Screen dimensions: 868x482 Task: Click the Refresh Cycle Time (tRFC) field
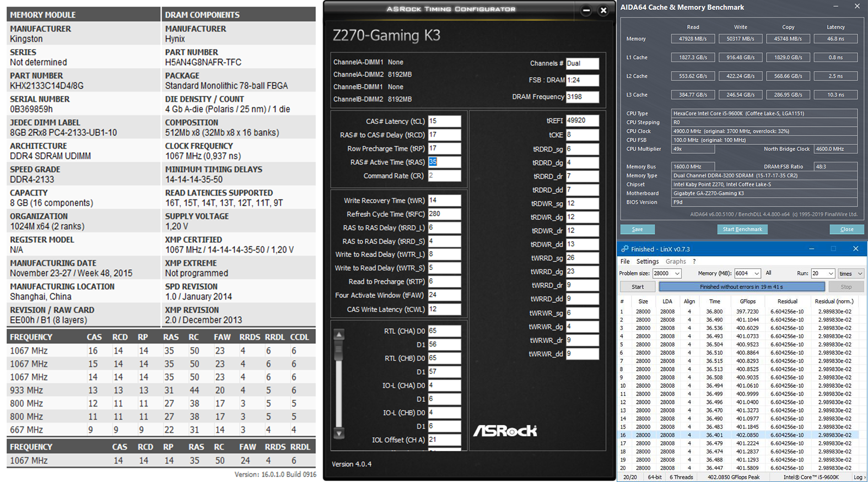[x=444, y=214]
